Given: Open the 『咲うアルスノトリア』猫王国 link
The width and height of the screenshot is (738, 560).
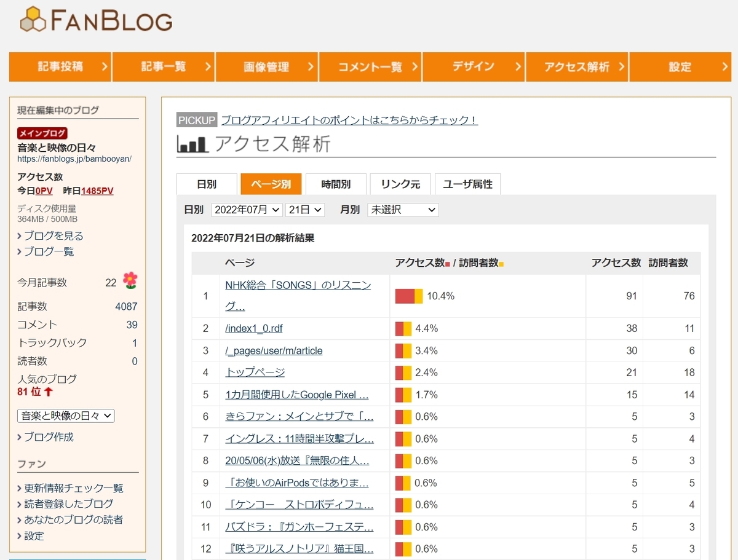Looking at the screenshot, I should click(300, 549).
